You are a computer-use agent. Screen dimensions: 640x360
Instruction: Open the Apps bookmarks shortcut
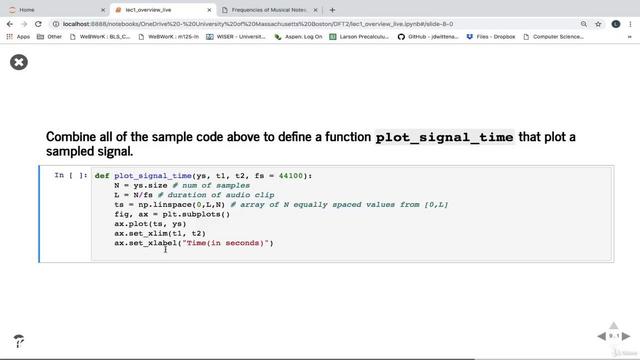pyautogui.click(x=18, y=37)
